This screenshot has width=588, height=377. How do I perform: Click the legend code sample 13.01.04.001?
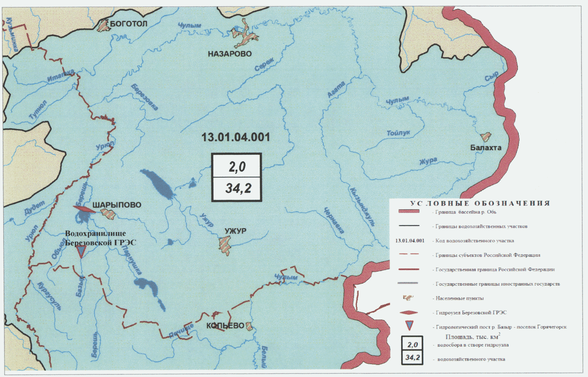tap(410, 241)
